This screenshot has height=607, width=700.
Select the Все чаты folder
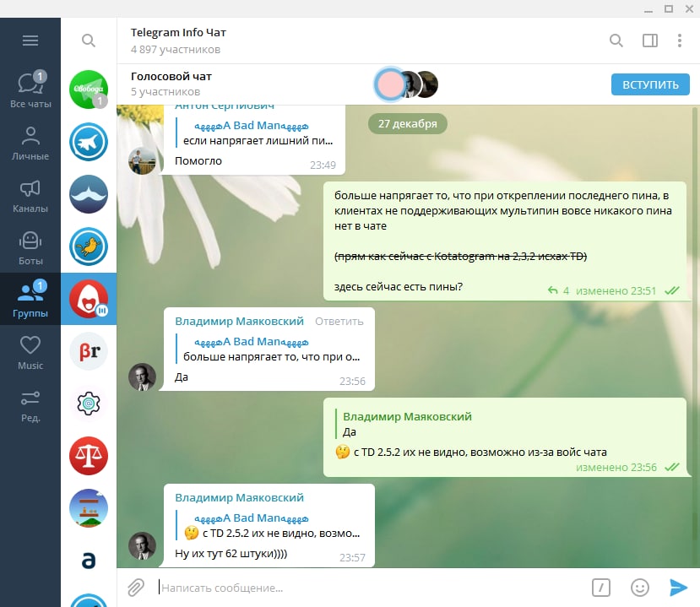[x=30, y=89]
